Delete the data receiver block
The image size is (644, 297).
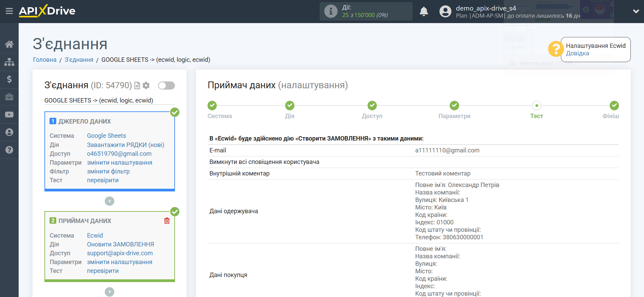[167, 221]
